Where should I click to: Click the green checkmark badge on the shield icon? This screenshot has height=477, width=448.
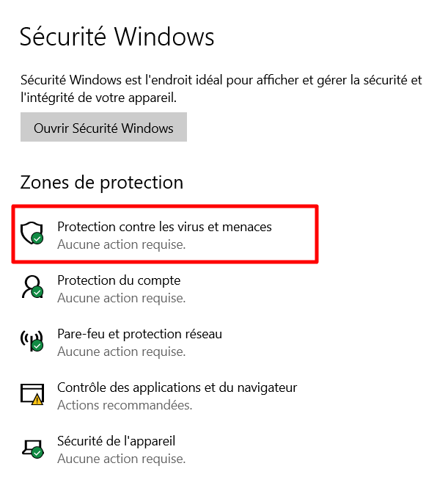[37, 239]
